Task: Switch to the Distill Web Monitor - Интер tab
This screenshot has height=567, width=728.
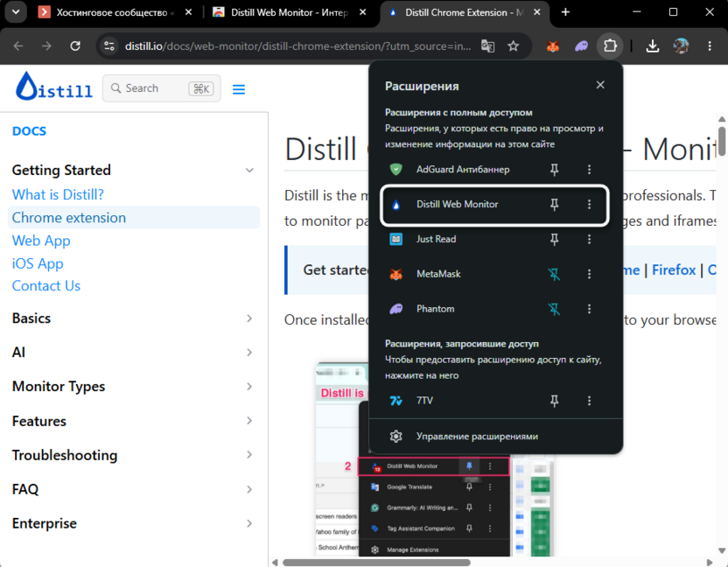Action: coord(281,12)
